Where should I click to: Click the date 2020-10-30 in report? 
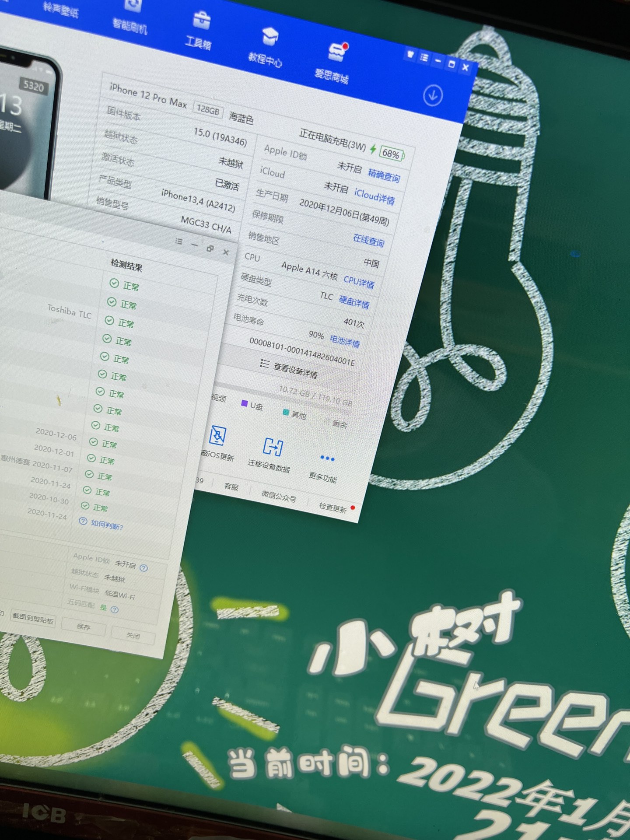(x=49, y=498)
